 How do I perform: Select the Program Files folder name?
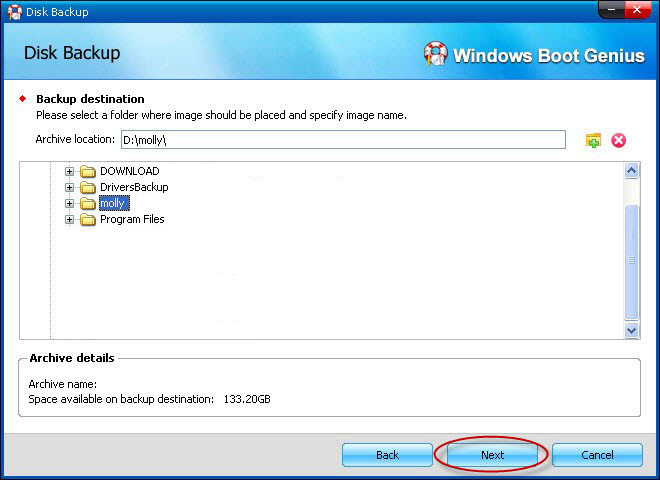click(x=132, y=219)
